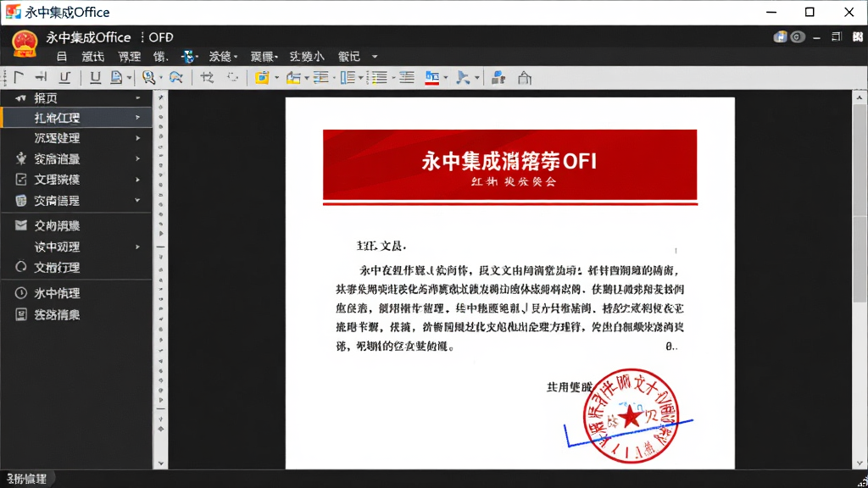Click the underlined U icon in toolbar
868x488 pixels.
pos(95,77)
